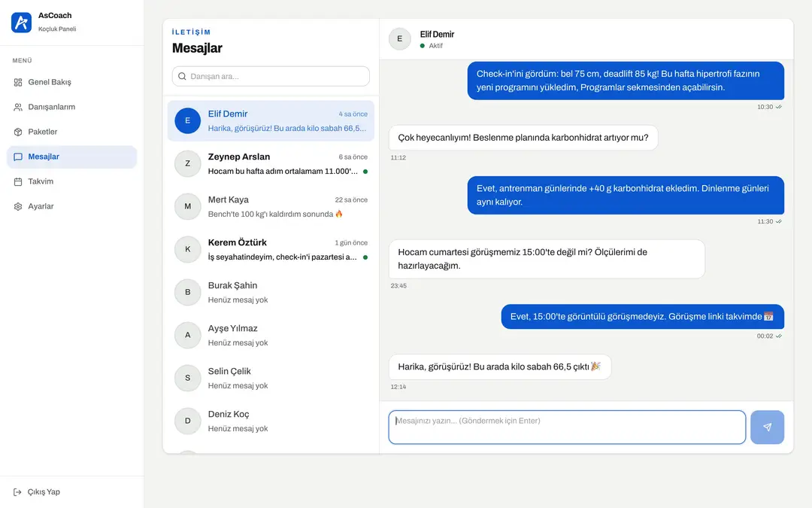This screenshot has height=508, width=812.
Task: Click the Ayarlar gear icon
Action: click(18, 207)
